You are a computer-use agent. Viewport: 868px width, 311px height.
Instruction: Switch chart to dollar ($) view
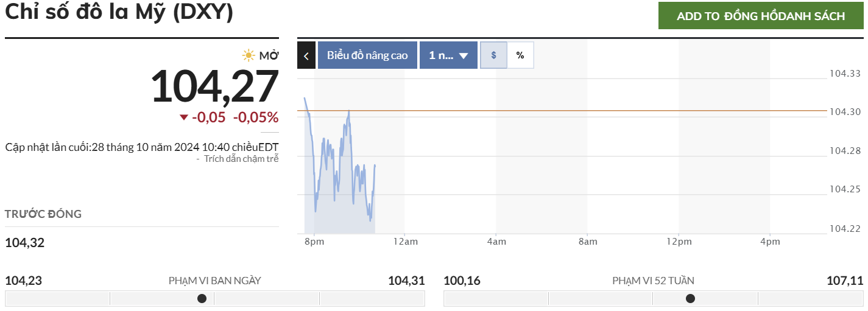tap(493, 55)
